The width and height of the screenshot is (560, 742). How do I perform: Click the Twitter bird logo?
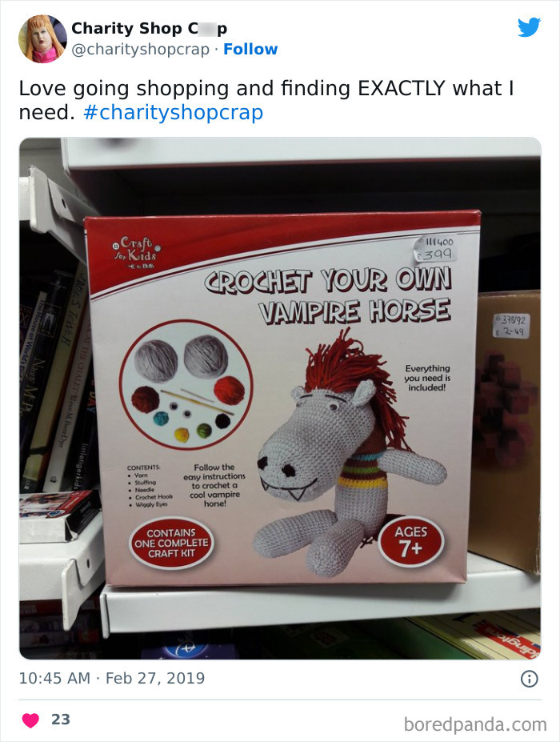(529, 27)
